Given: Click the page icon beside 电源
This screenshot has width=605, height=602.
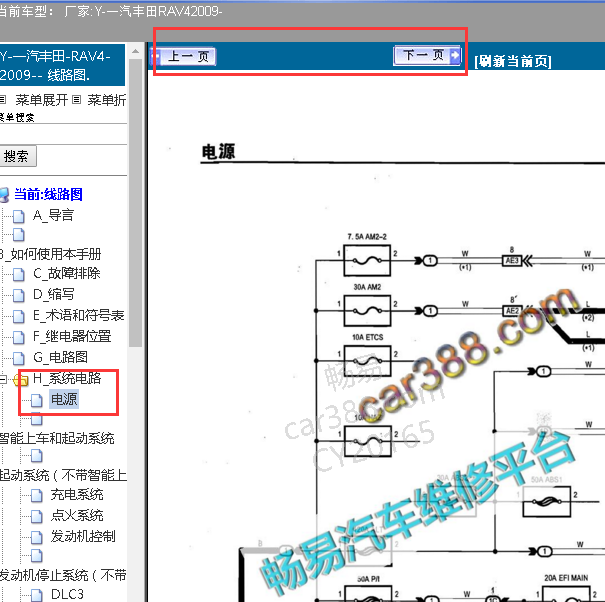Looking at the screenshot, I should tap(37, 400).
